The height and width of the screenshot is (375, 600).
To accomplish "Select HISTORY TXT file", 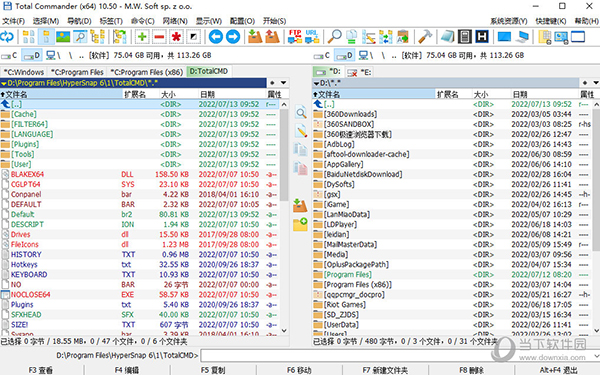I will [x=140, y=254].
